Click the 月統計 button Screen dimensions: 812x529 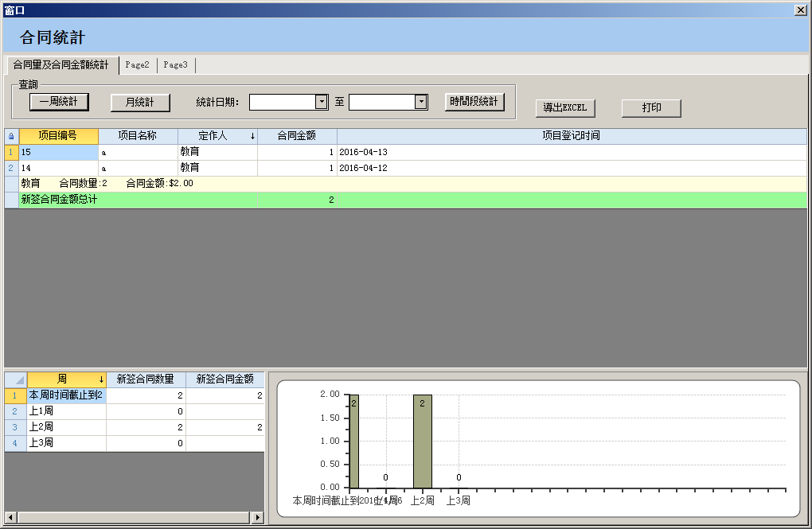(x=141, y=102)
